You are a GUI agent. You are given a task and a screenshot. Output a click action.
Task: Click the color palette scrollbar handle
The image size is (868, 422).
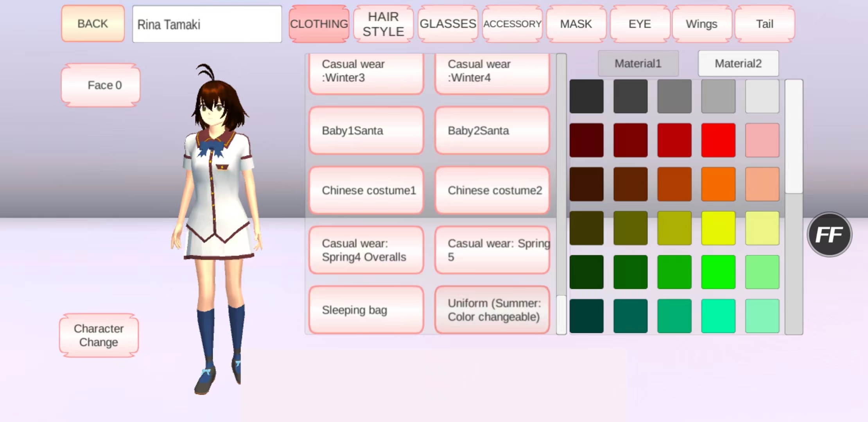point(794,137)
